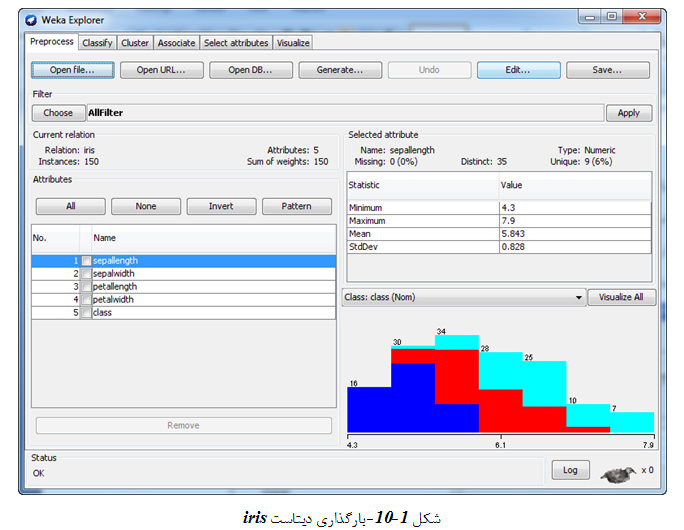Click the None selection button
684x530 pixels.
[146, 206]
